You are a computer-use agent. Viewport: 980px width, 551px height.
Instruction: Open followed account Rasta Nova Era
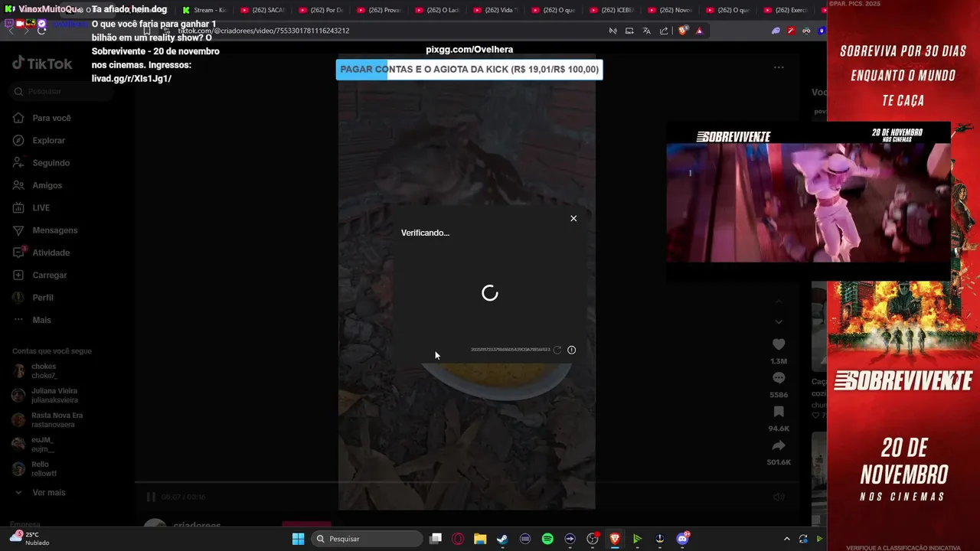[57, 420]
